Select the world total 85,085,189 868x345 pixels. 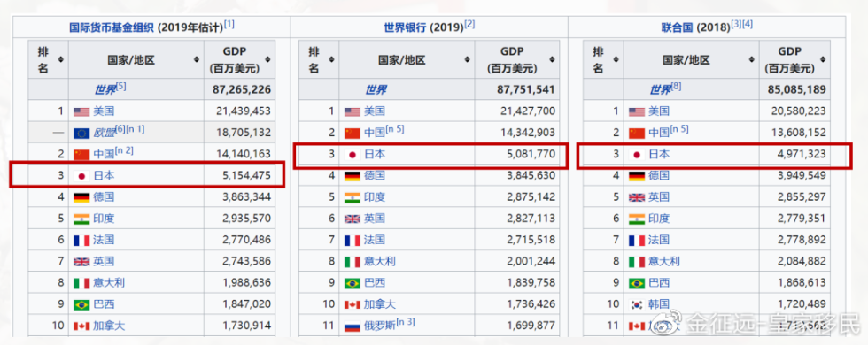(x=796, y=89)
